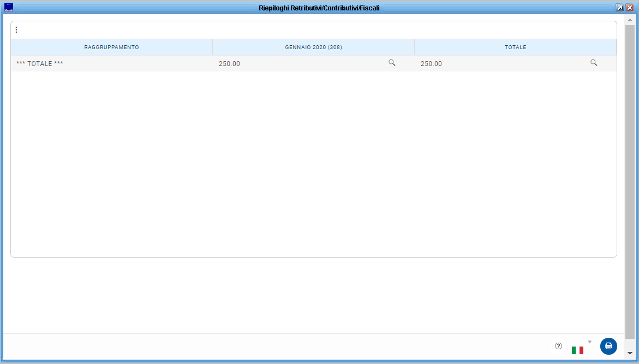Click the application logo in title bar
This screenshot has width=639, height=364.
(x=9, y=7)
